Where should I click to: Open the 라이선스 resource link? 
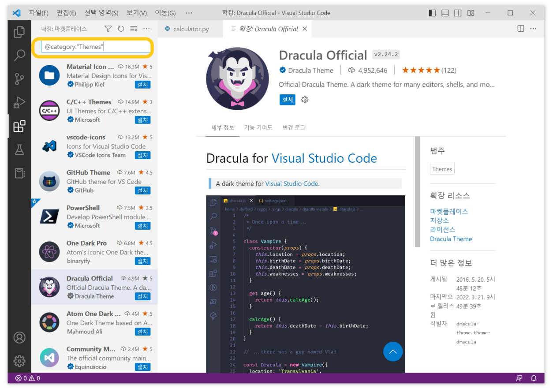click(x=442, y=229)
